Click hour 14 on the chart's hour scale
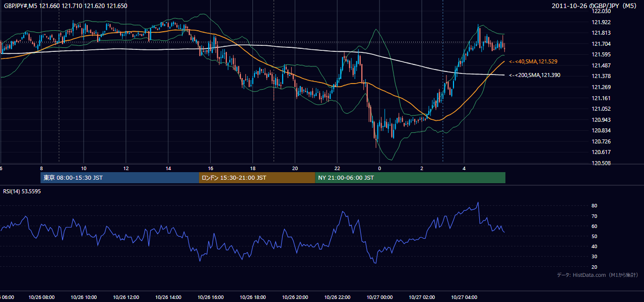The image size is (644, 302). (168, 168)
